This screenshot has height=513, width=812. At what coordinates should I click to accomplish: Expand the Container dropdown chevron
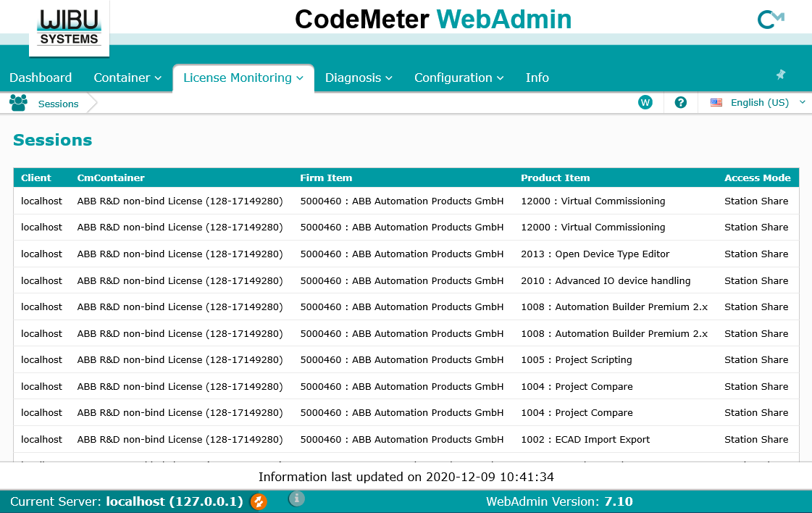coord(158,78)
